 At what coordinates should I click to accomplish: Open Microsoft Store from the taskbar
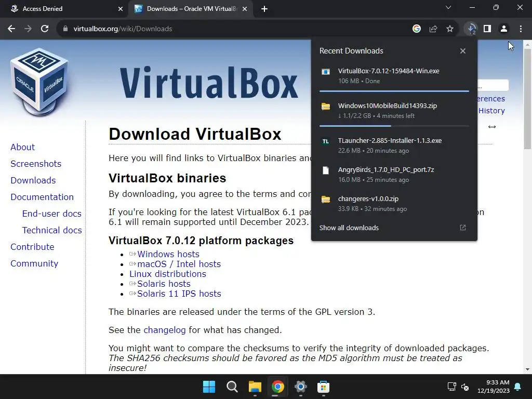click(x=323, y=387)
